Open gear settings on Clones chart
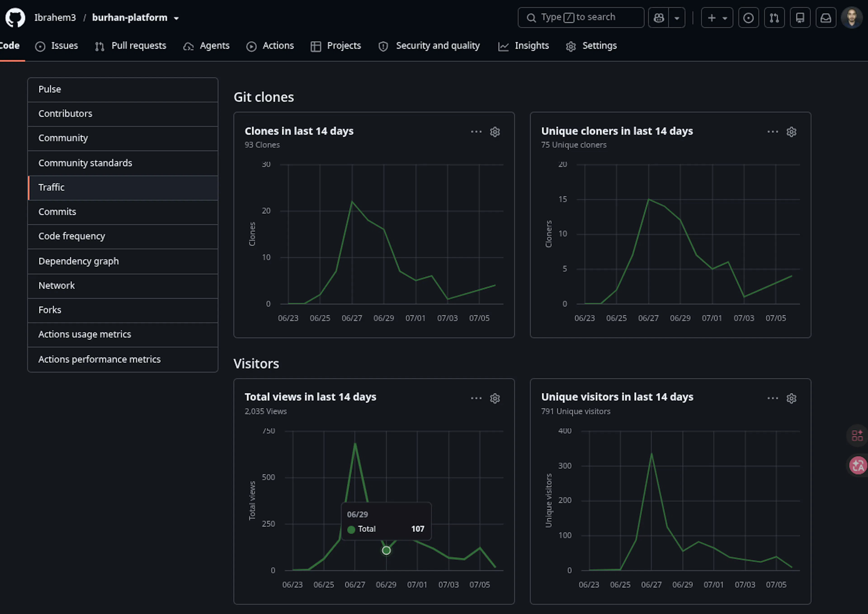Screen dimensions: 868x614 pos(495,132)
